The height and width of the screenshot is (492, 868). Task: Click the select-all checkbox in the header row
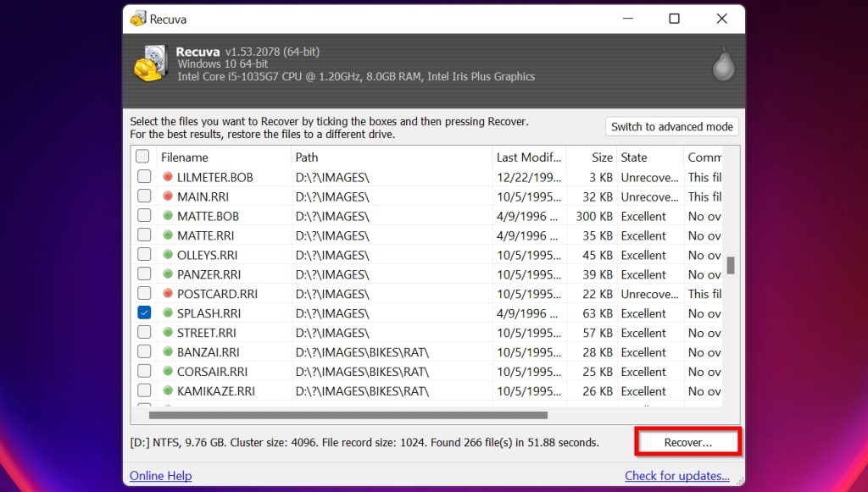click(142, 157)
